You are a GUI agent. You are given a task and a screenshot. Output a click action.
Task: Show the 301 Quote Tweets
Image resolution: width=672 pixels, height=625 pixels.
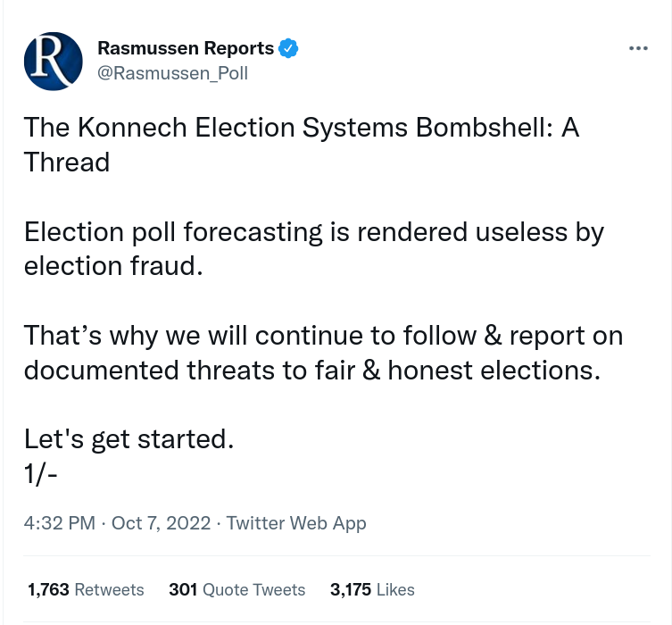click(x=236, y=589)
